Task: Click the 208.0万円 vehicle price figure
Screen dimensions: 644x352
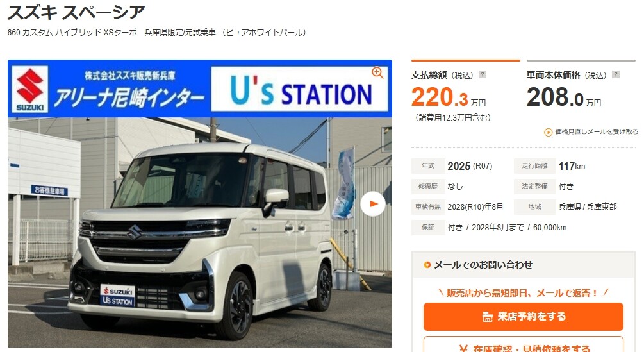Action: coord(564,97)
